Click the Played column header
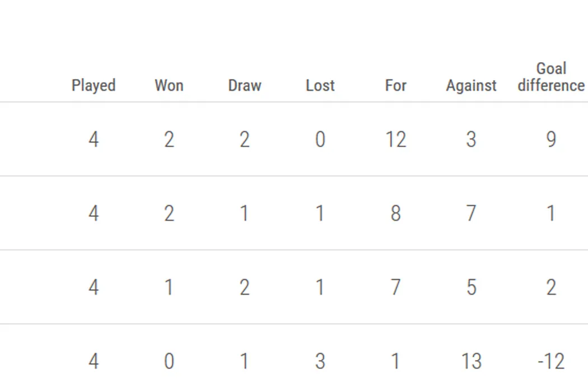Screen dimensions: 588x392 coord(94,86)
